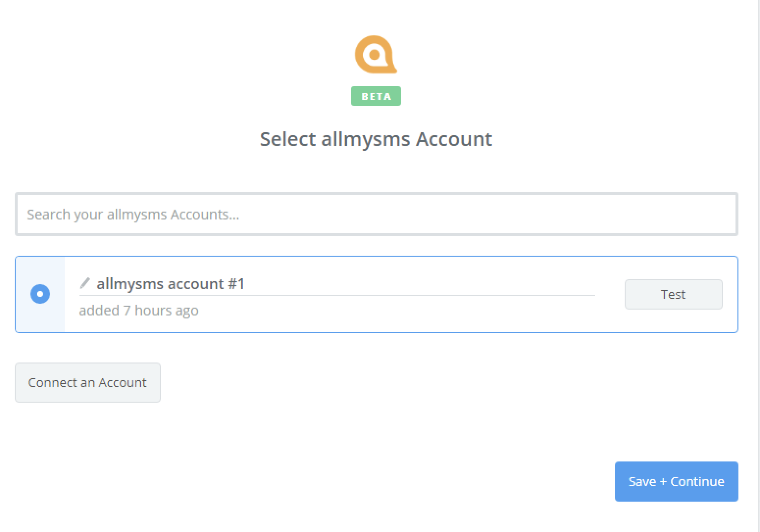This screenshot has width=760, height=532.
Task: Click the white dot in the speech-bubble logo
Action: (375, 55)
